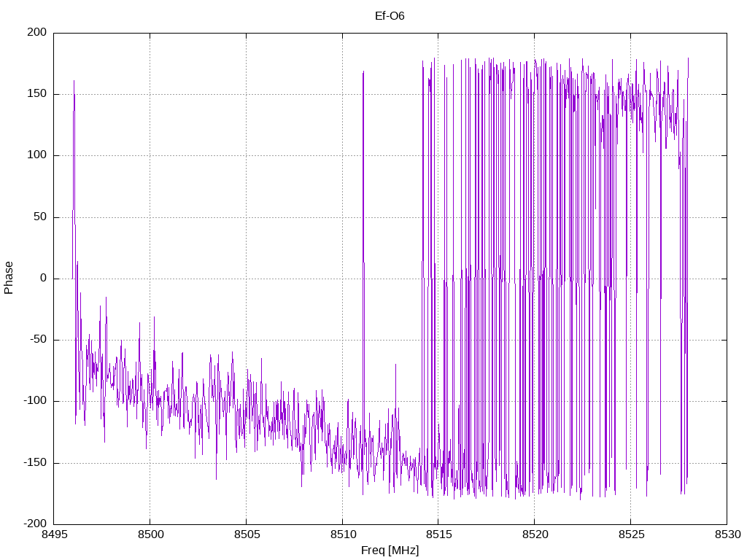Click the y-axis tick label "100"
The image size is (747, 560).
(x=37, y=155)
